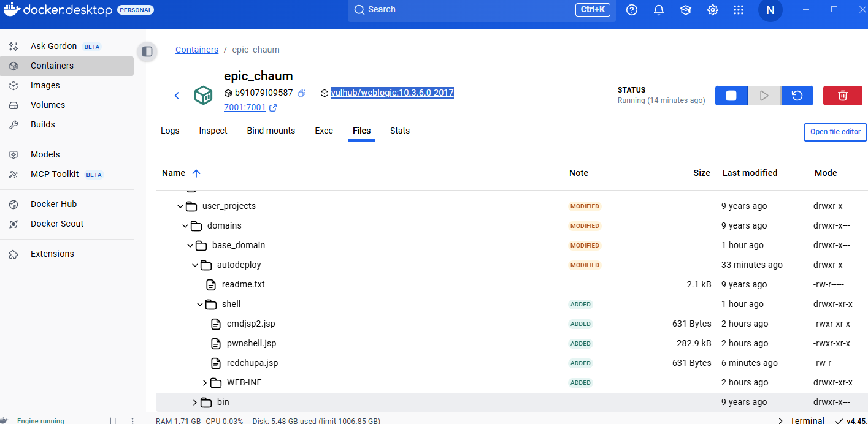Collapse the shell folder
This screenshot has width=868, height=424.
point(200,304)
